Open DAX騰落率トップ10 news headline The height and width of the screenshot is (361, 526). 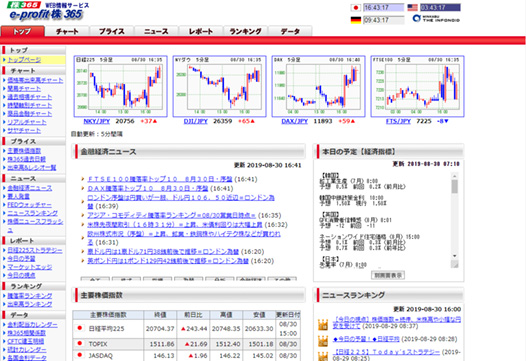pyautogui.click(x=148, y=189)
